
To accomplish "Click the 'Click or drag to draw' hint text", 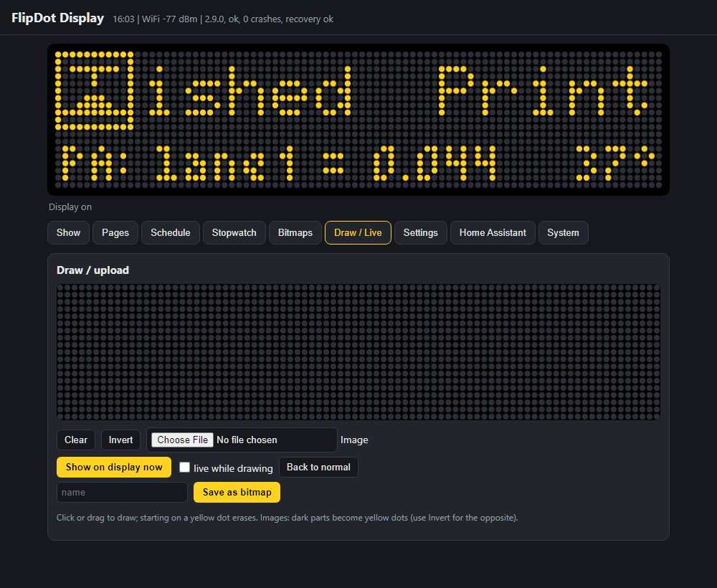I will pyautogui.click(x=288, y=518).
